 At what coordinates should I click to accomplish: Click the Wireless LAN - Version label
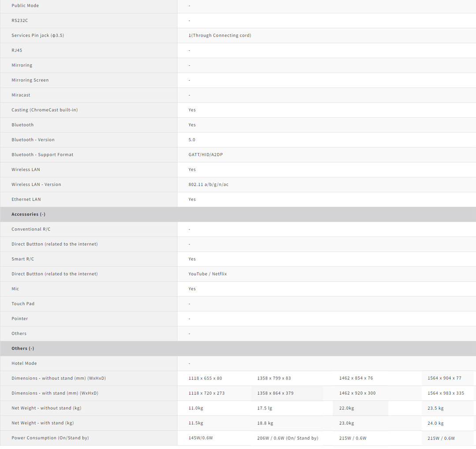(x=36, y=184)
